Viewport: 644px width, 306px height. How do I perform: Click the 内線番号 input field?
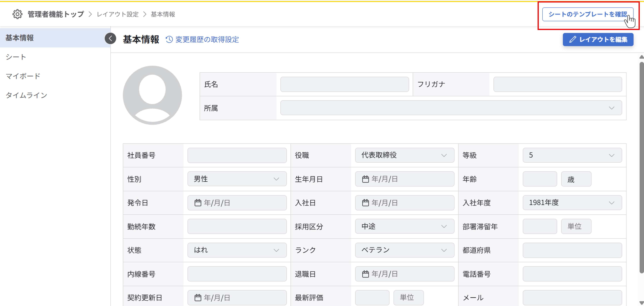tap(237, 274)
